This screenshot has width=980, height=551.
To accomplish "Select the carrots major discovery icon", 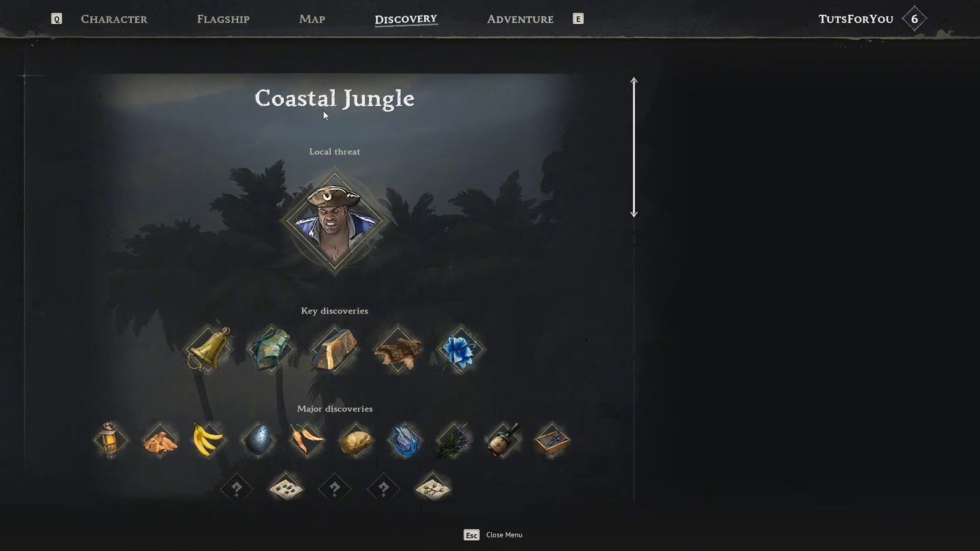I will pyautogui.click(x=306, y=440).
